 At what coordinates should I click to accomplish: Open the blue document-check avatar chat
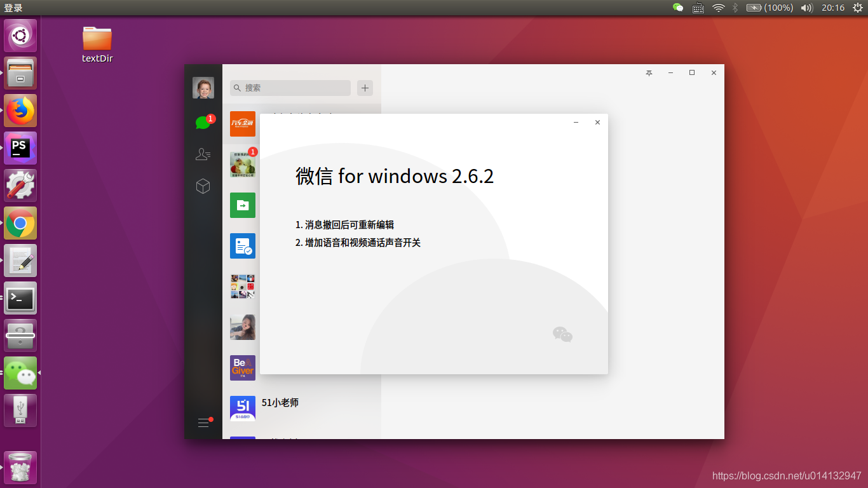pos(243,246)
